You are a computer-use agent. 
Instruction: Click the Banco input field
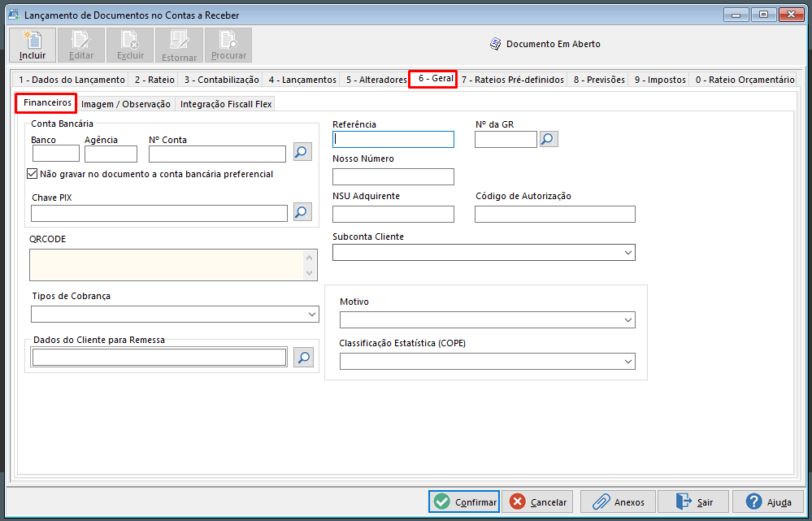click(x=56, y=154)
